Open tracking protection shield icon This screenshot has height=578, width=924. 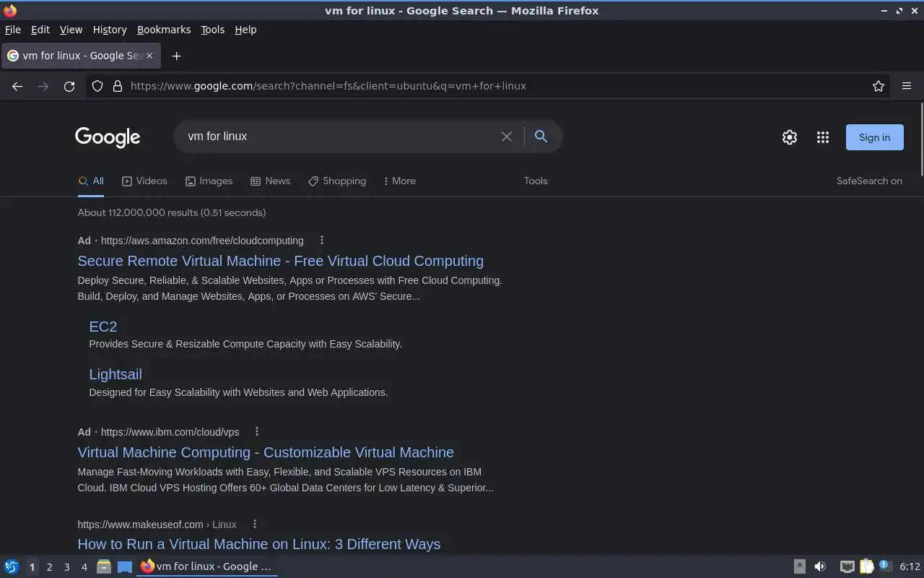97,86
